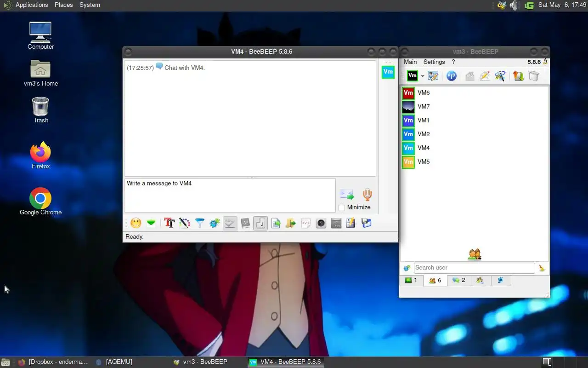Click the greyed-out envelope icon
Viewport: 588px width, 368px height.
pyautogui.click(x=469, y=76)
